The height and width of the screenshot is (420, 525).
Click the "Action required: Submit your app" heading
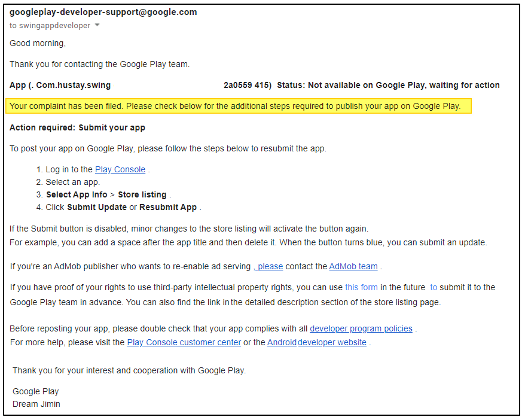tap(77, 127)
